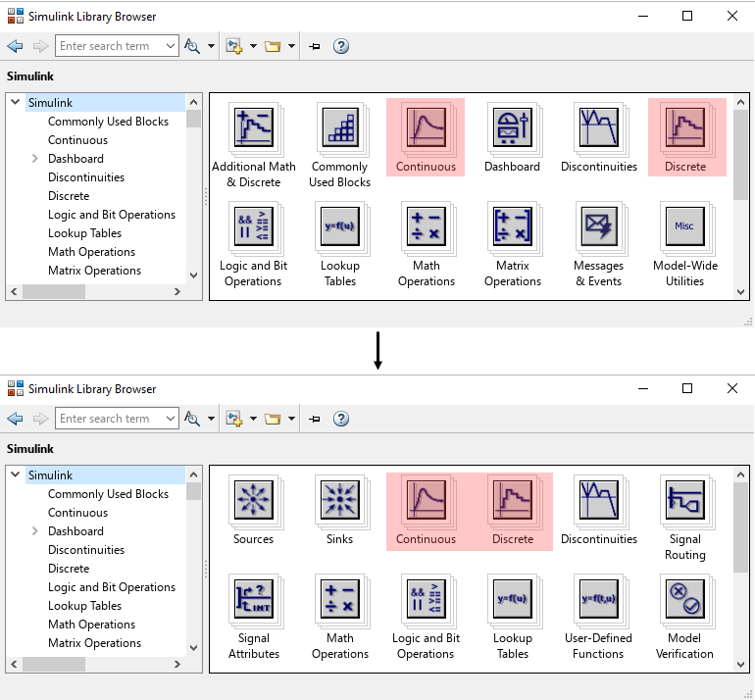The width and height of the screenshot is (755, 700).
Task: Click the open folder icon in top window toolbar
Action: tap(273, 46)
